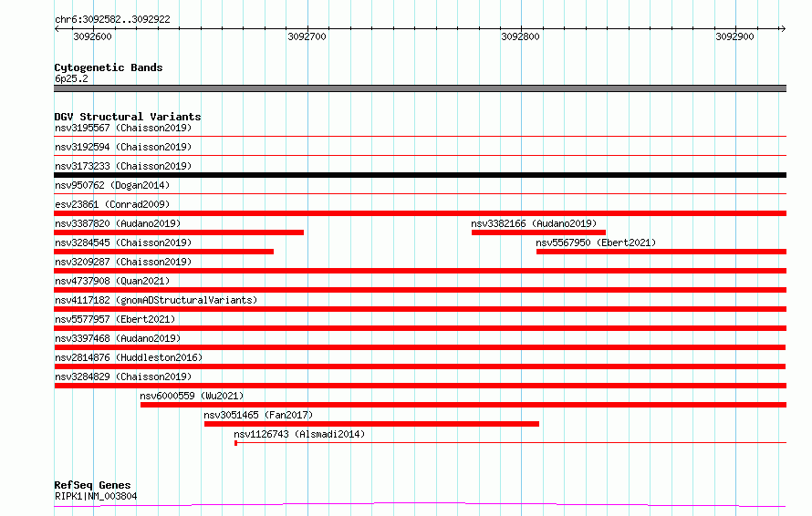Click the nsv3195567 (Chaisson2019) variant label
Image resolution: width=812 pixels, height=516 pixels.
click(123, 128)
